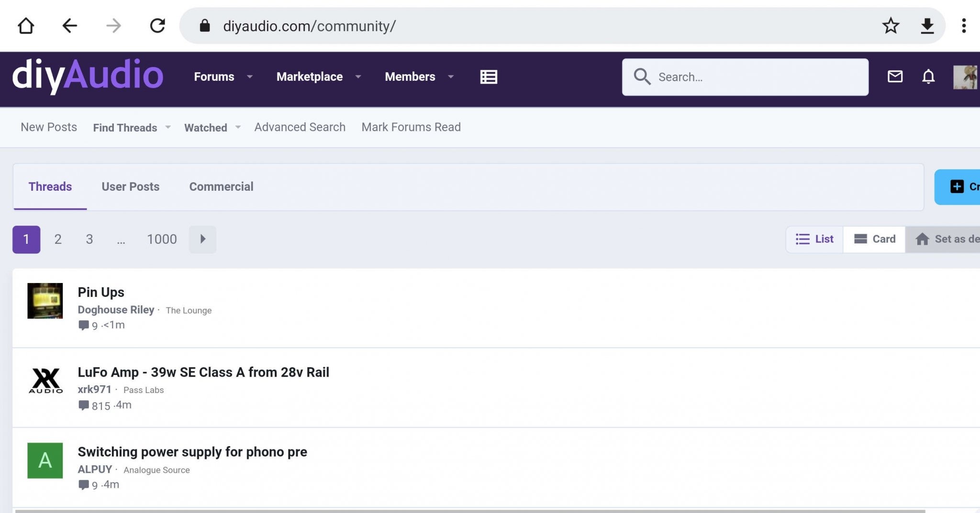
Task: Click the download icon in the address bar
Action: pos(927,26)
